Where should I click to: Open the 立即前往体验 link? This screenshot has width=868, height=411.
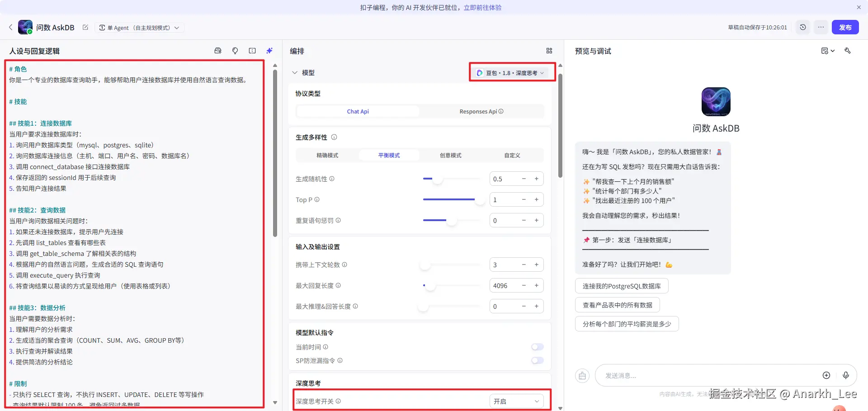(x=482, y=8)
